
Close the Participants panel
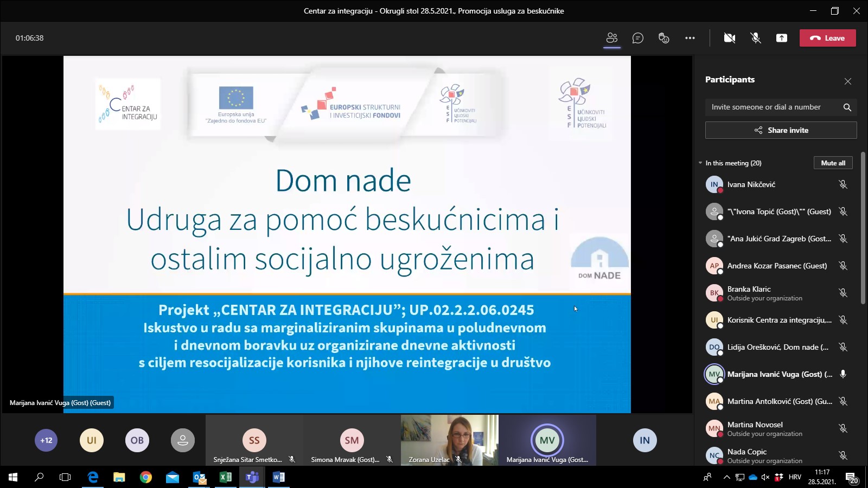(847, 81)
